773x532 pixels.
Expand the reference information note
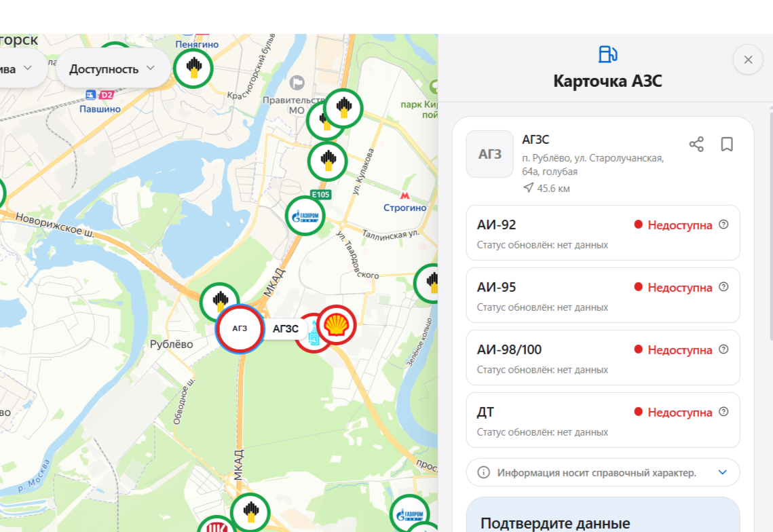(722, 472)
